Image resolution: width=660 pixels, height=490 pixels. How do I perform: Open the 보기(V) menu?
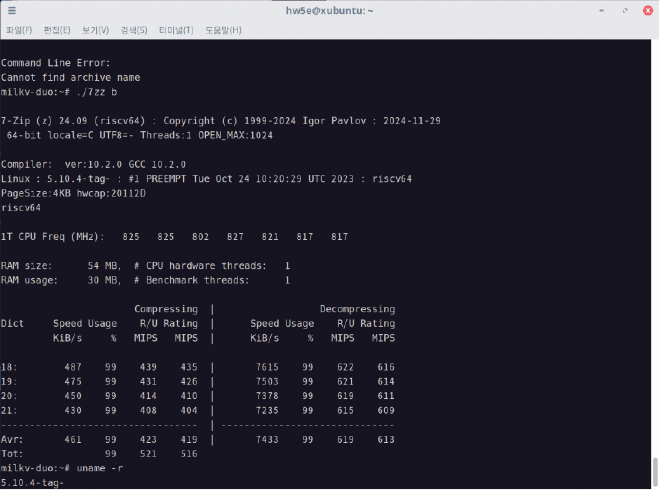coord(96,30)
